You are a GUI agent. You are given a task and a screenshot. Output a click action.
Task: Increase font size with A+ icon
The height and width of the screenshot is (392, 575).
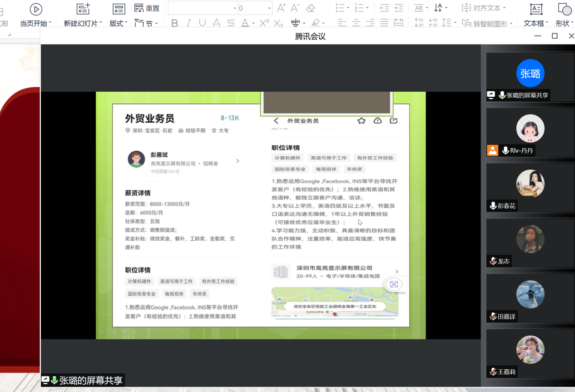click(x=282, y=8)
